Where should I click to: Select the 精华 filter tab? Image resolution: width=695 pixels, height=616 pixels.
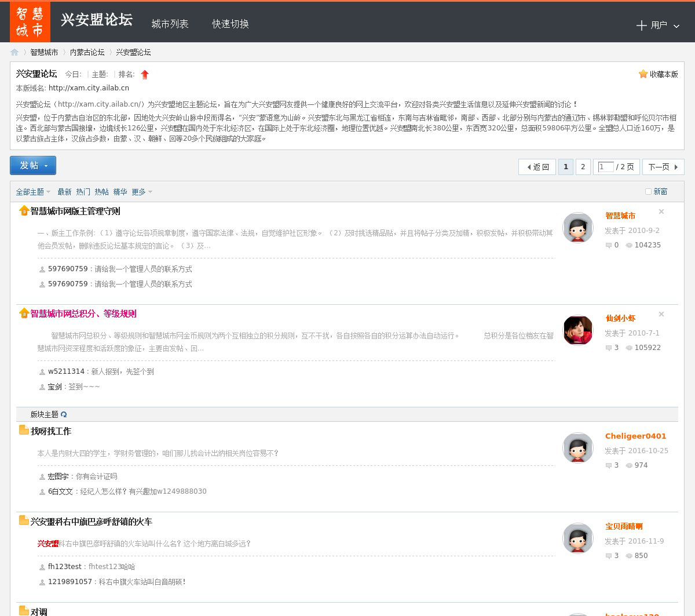[120, 192]
